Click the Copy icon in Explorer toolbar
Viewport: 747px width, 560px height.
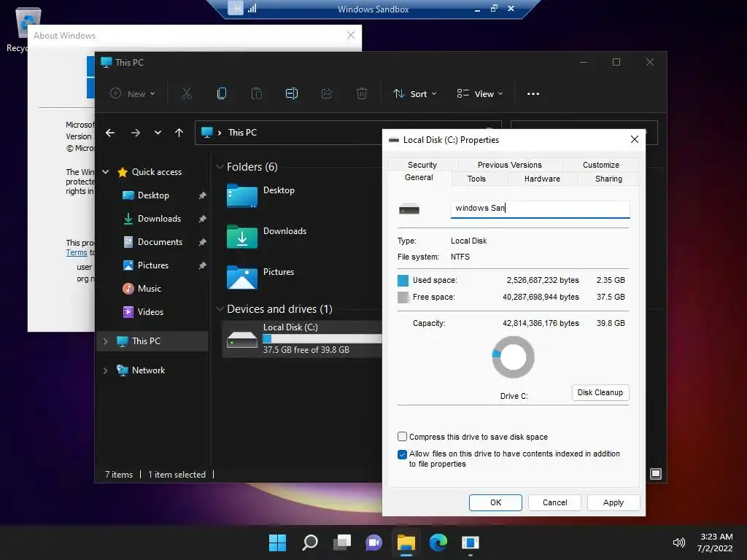tap(222, 94)
